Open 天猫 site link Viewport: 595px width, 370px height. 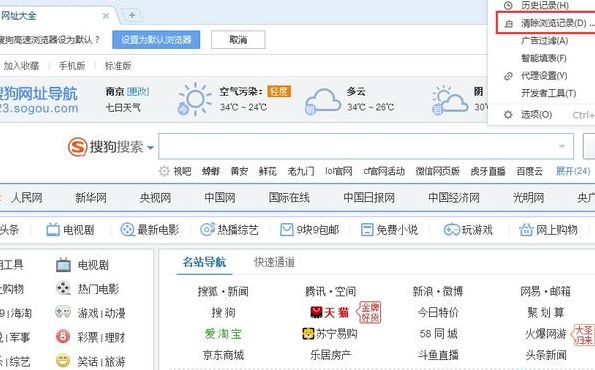point(329,312)
